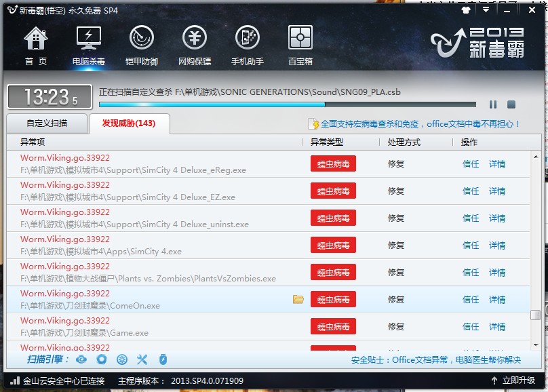The width and height of the screenshot is (548, 392).
Task: Click the 处理方式 column header
Action: [404, 142]
